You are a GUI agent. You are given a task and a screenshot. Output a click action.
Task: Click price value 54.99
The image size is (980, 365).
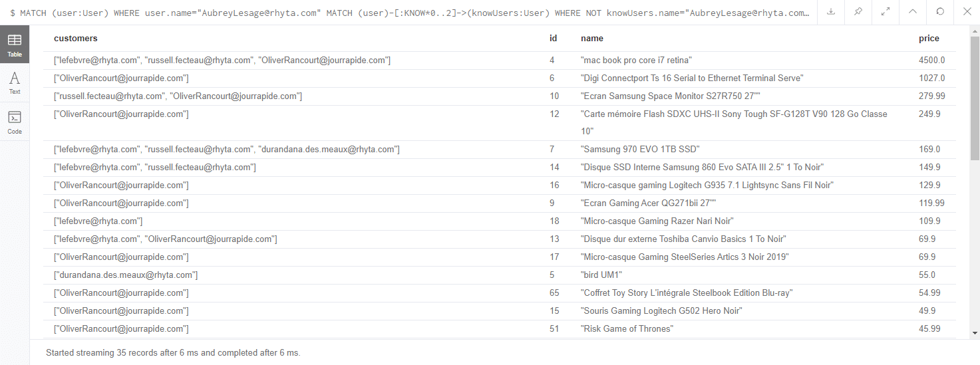click(930, 293)
